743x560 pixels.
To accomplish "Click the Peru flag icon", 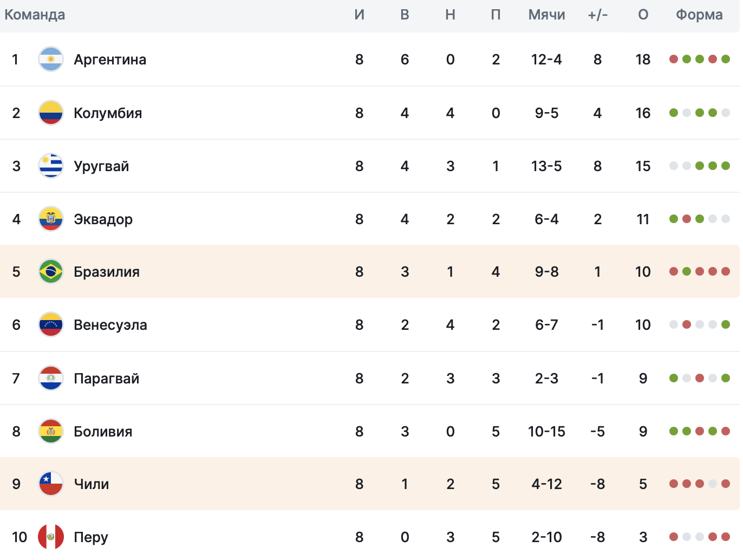I will point(51,537).
